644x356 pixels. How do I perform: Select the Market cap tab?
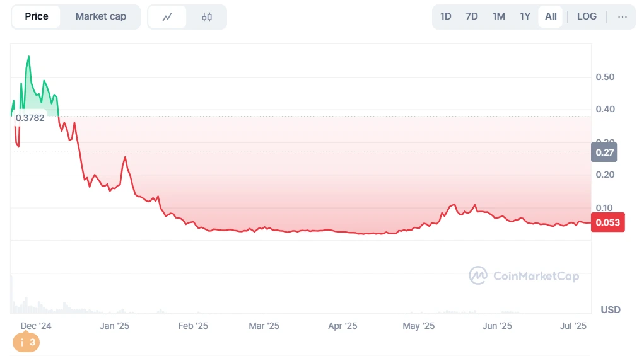click(x=101, y=17)
